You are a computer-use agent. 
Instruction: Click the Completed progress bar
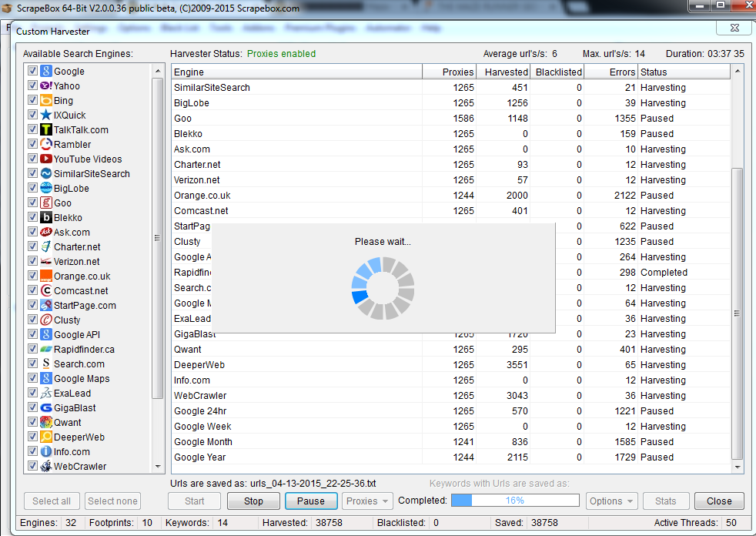[515, 501]
